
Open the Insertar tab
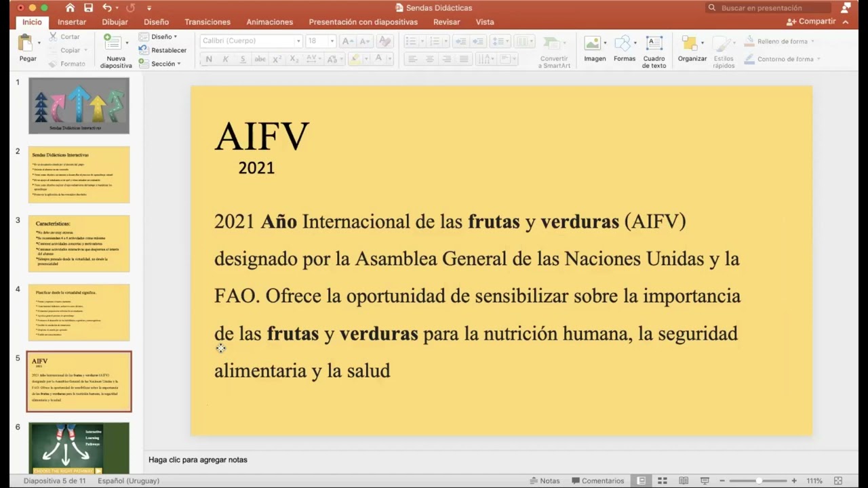[72, 22]
